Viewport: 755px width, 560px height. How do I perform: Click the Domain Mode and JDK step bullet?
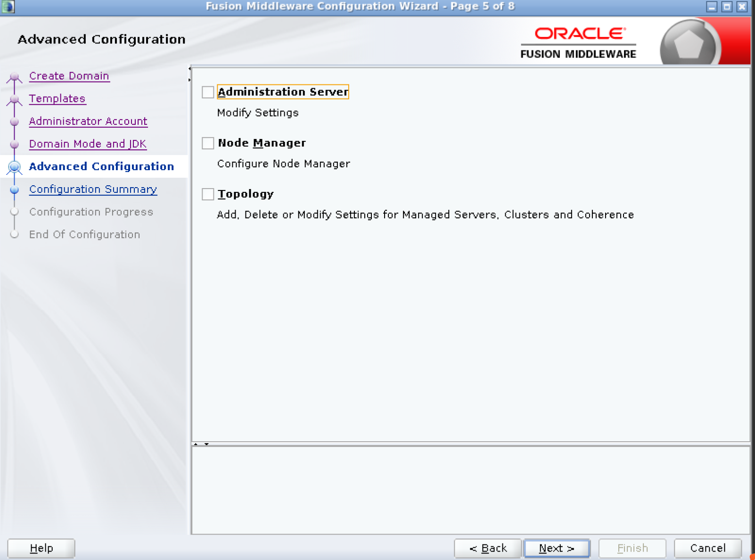coord(15,144)
